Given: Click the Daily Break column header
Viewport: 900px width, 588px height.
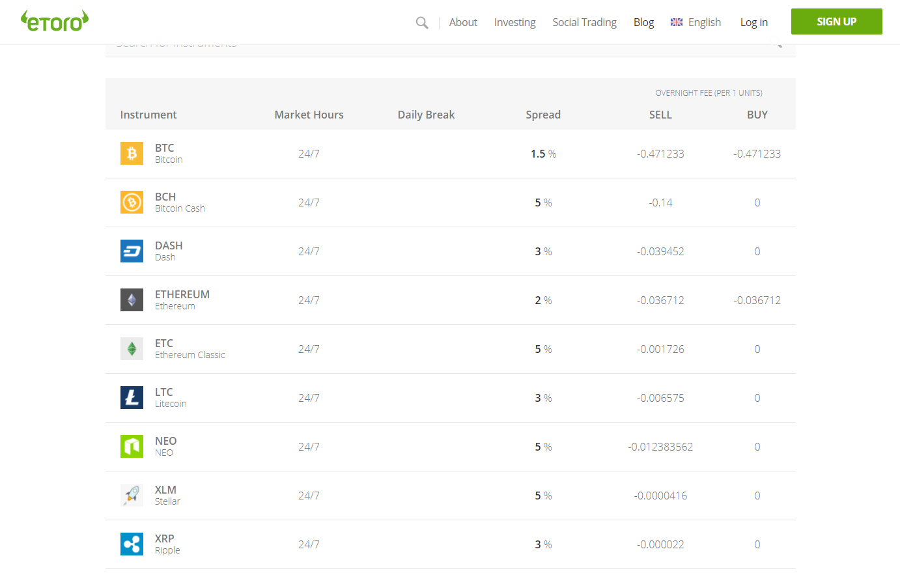Looking at the screenshot, I should (x=426, y=115).
